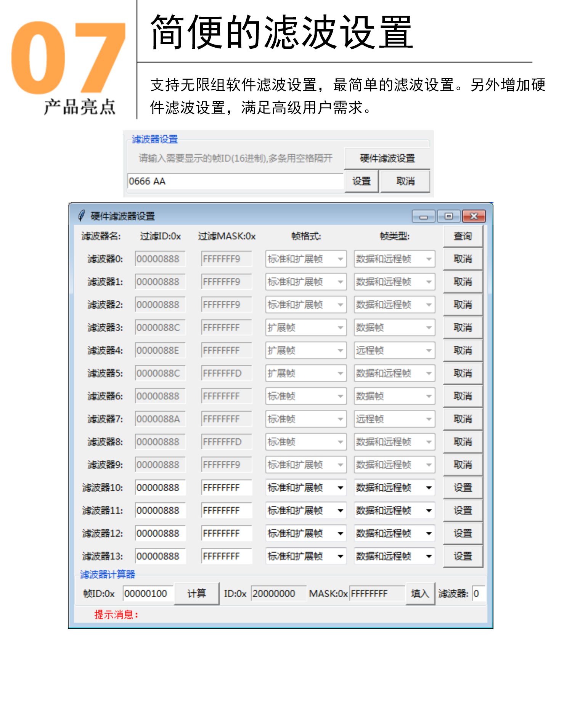The height and width of the screenshot is (728, 572).
Task: Click 滤波器7 filter ID 0000088A
Action: pos(160,419)
